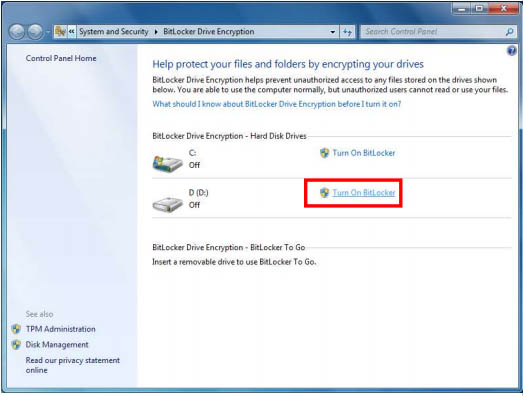
Task: Click the BitLocker To Go section label
Action: 228,248
